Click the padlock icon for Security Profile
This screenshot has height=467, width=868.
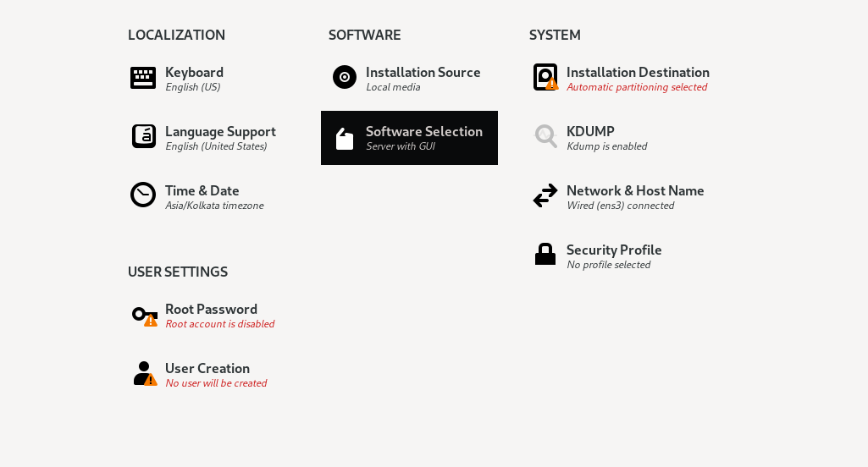tap(545, 255)
